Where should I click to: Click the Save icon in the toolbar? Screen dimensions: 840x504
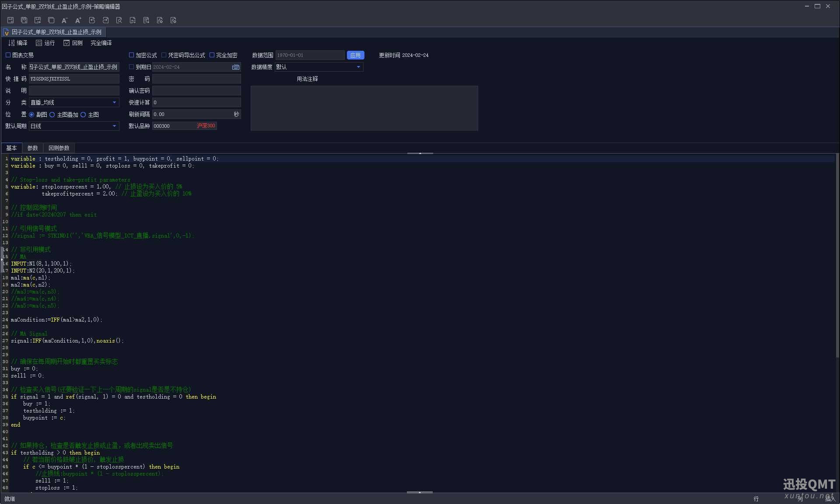[10, 20]
